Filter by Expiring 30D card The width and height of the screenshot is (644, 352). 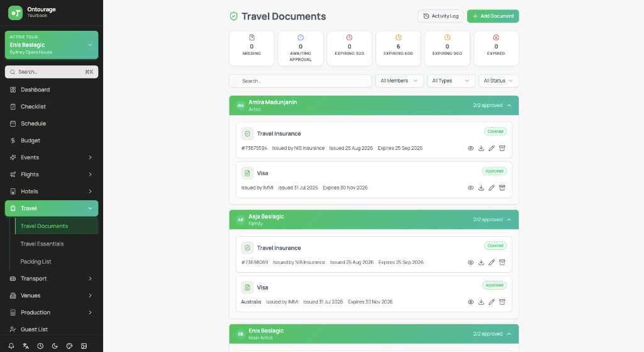click(350, 48)
